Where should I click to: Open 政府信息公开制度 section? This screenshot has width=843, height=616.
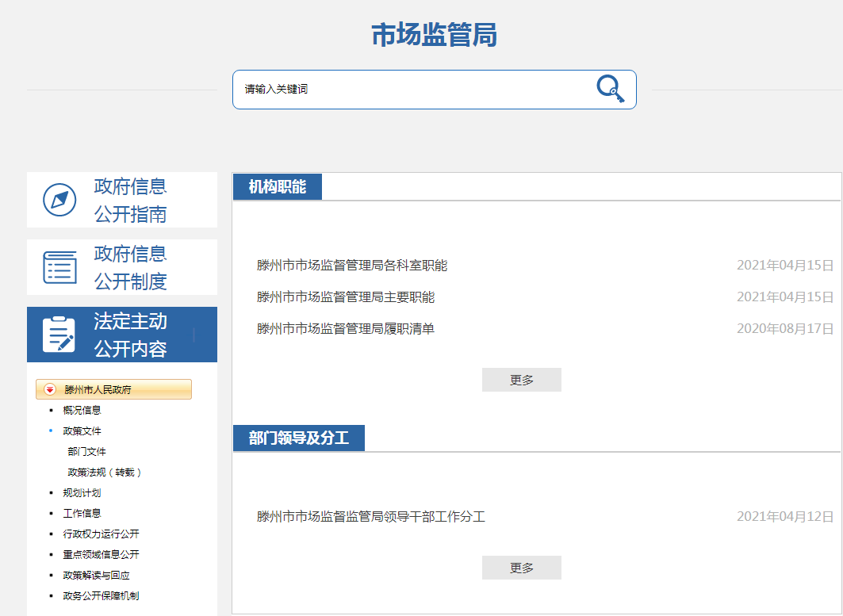122,267
